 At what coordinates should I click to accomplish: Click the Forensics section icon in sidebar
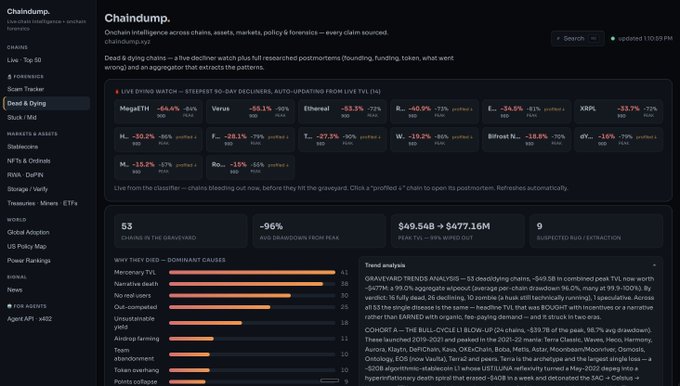(9, 77)
